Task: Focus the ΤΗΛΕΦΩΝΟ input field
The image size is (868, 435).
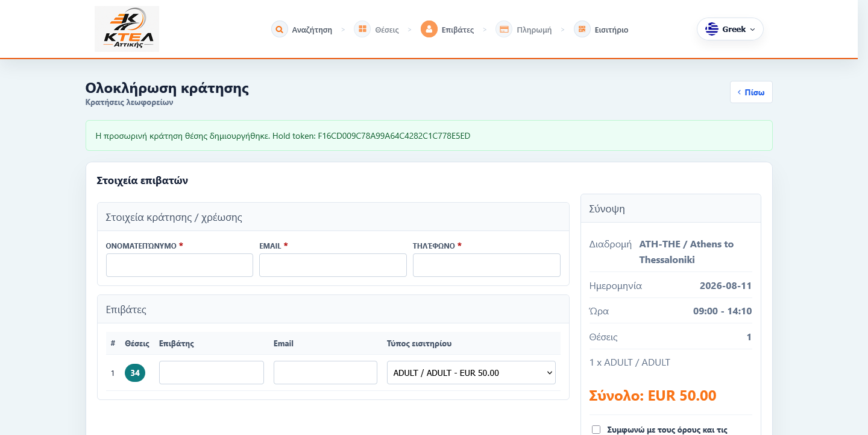Action: click(486, 265)
